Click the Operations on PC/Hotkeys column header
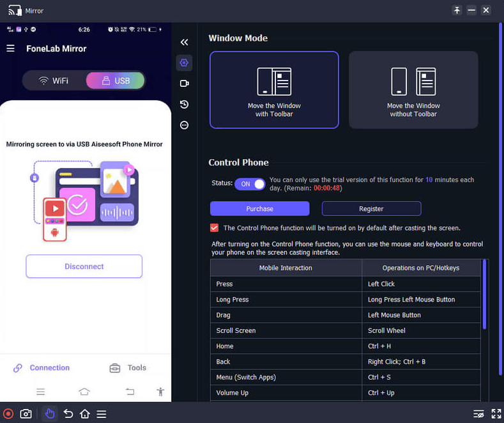 421,268
